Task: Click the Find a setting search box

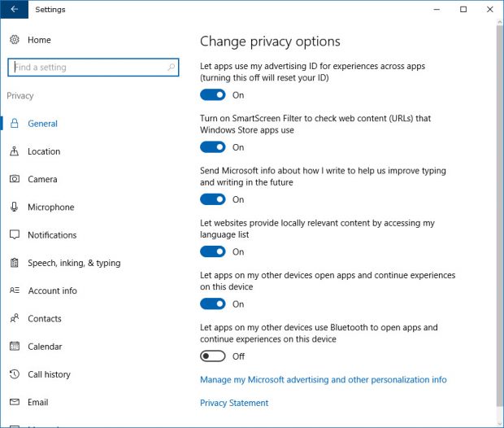Action: click(93, 68)
